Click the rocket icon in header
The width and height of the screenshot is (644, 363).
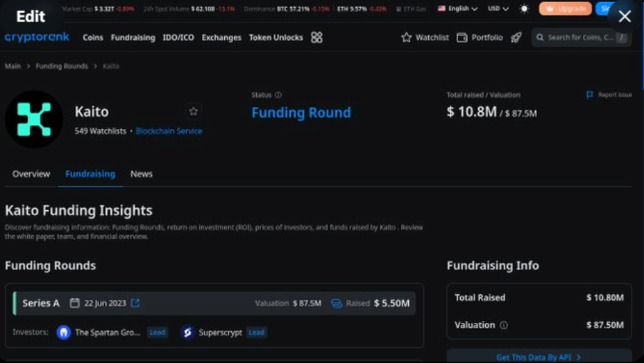[516, 37]
